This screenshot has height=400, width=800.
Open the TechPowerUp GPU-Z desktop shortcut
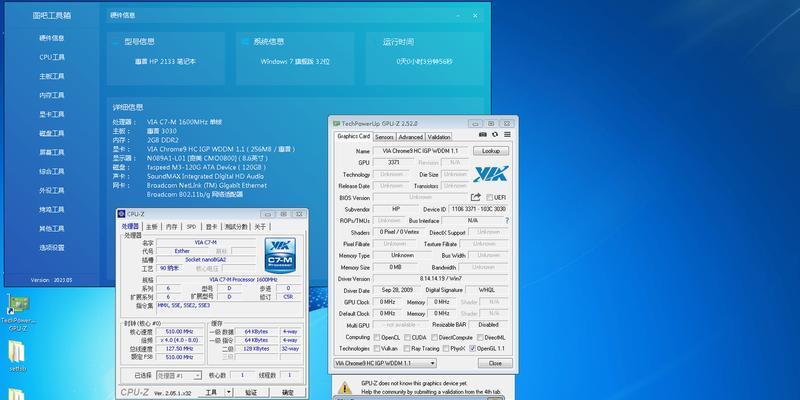click(18, 313)
